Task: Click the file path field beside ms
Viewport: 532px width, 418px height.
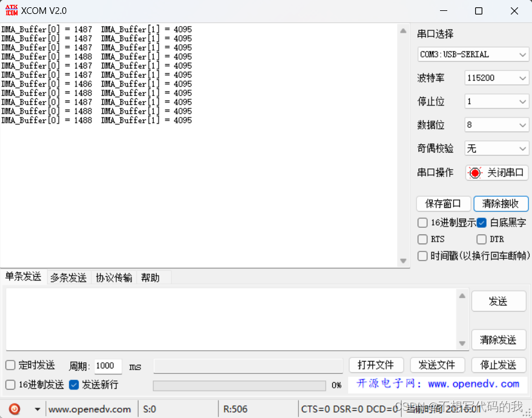Action: [248, 366]
